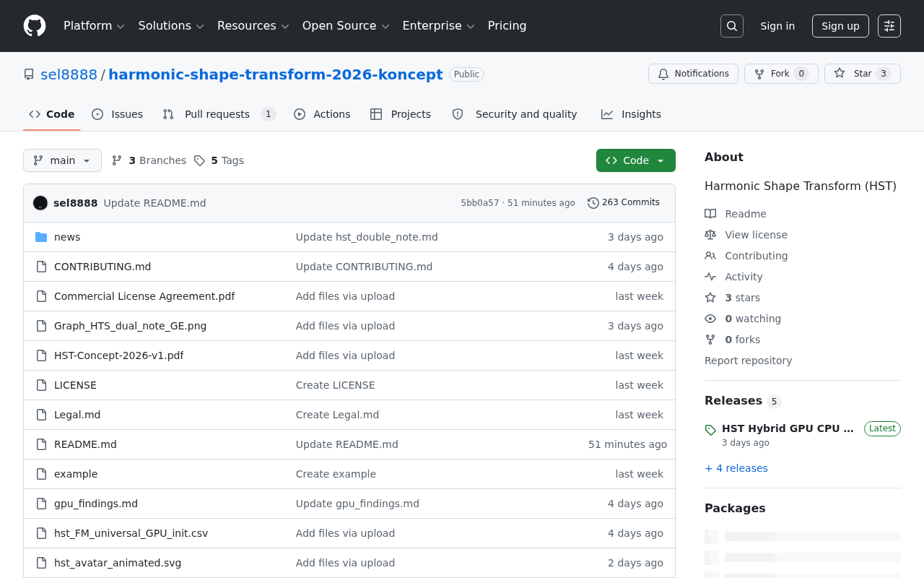Open the harmonic-shape-transform-2026-koncept repository link
This screenshot has height=578, width=924.
[276, 74]
